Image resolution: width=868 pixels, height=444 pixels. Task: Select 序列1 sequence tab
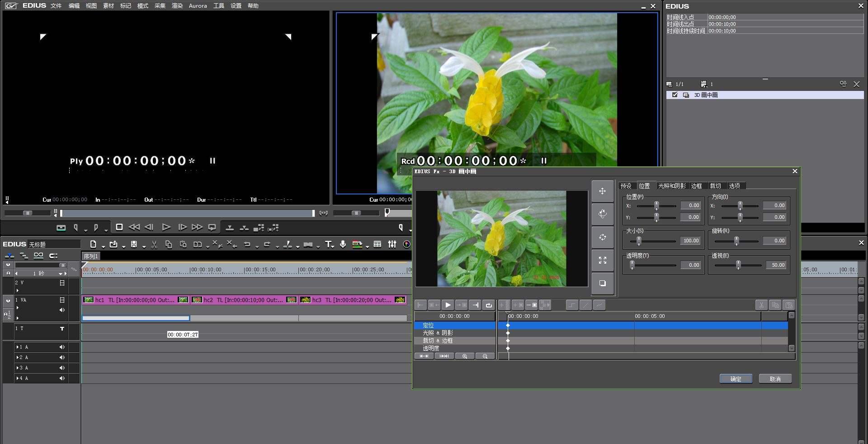point(91,256)
